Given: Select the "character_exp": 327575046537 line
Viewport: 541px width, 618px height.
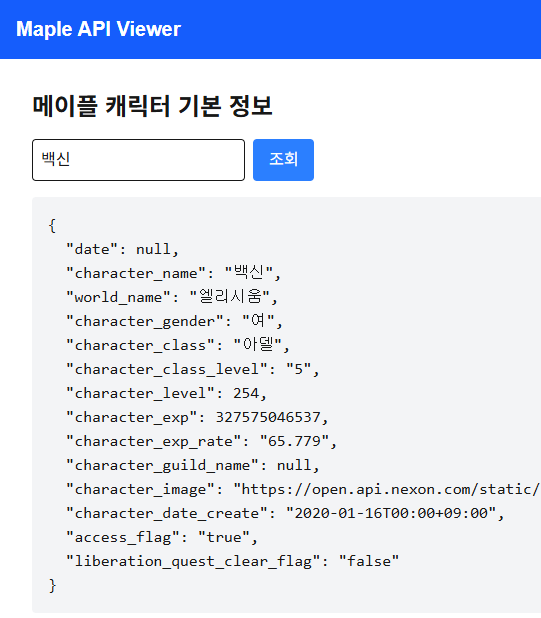Looking at the screenshot, I should tap(197, 417).
